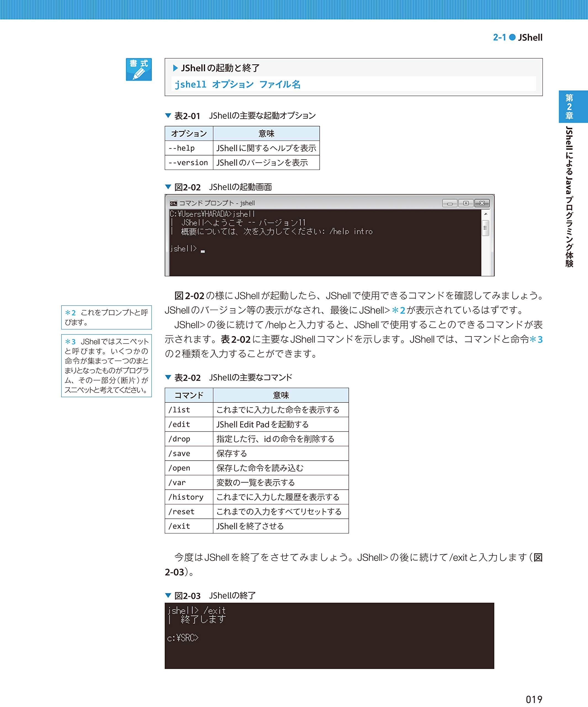Click the 書式 pencil icon

pyautogui.click(x=139, y=69)
